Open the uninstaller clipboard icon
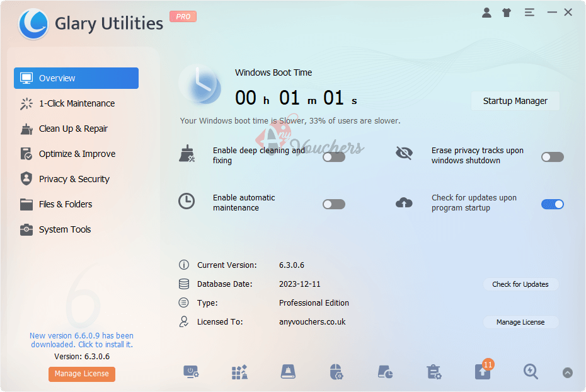Image resolution: width=586 pixels, height=392 pixels. 434,372
